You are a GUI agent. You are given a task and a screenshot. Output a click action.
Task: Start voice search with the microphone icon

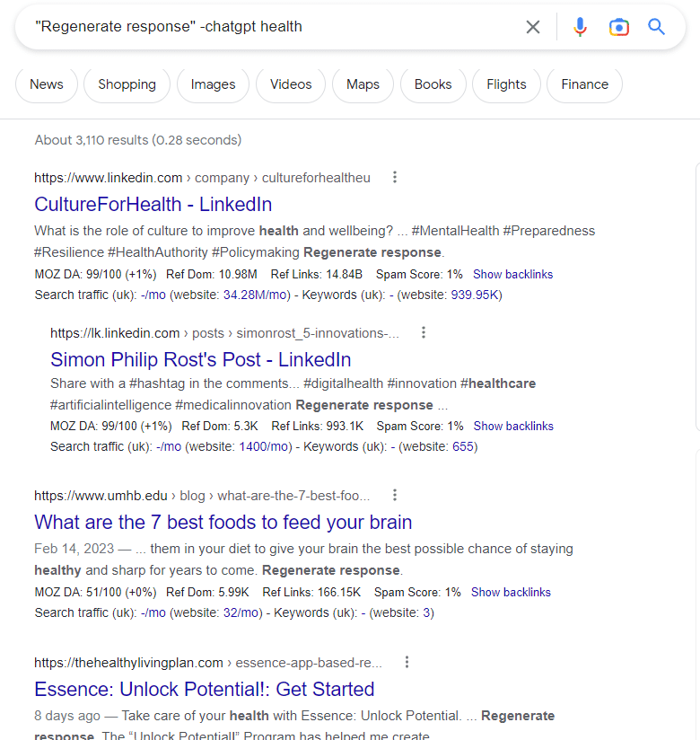point(580,27)
